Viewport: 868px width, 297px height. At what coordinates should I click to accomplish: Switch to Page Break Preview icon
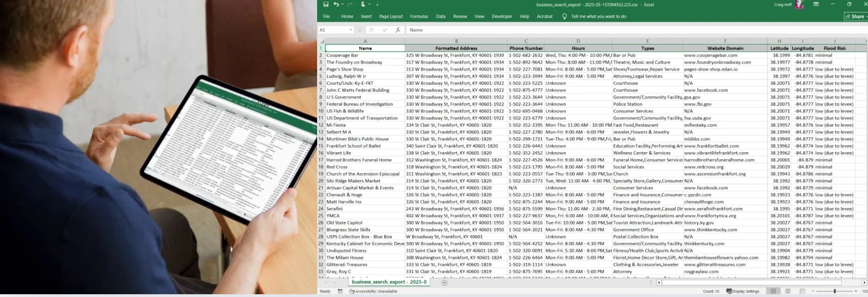802,291
